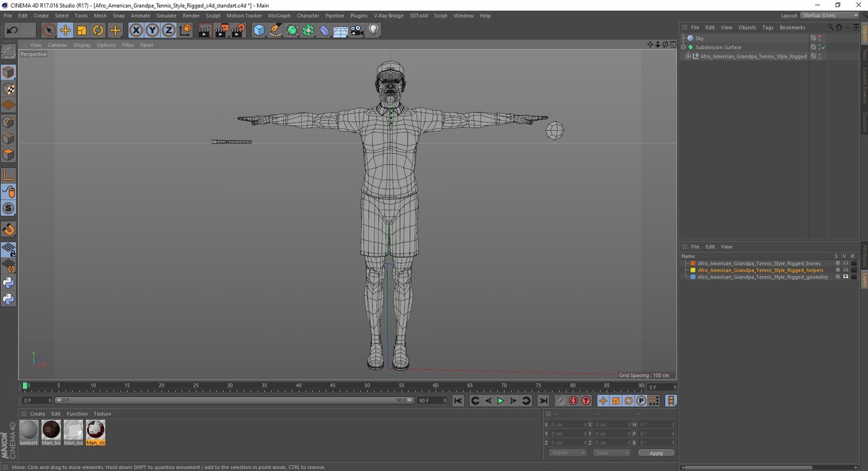This screenshot has height=471, width=868.
Task: Toggle Autokeying button
Action: click(573, 401)
